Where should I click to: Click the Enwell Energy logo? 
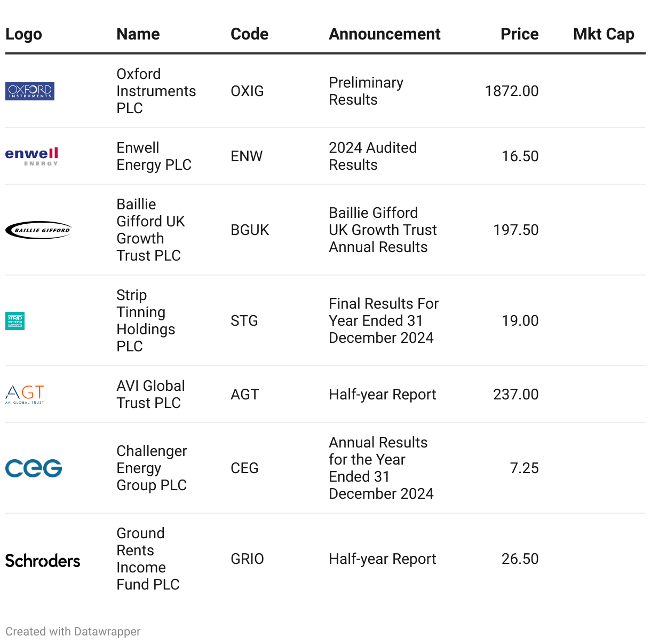(x=31, y=156)
